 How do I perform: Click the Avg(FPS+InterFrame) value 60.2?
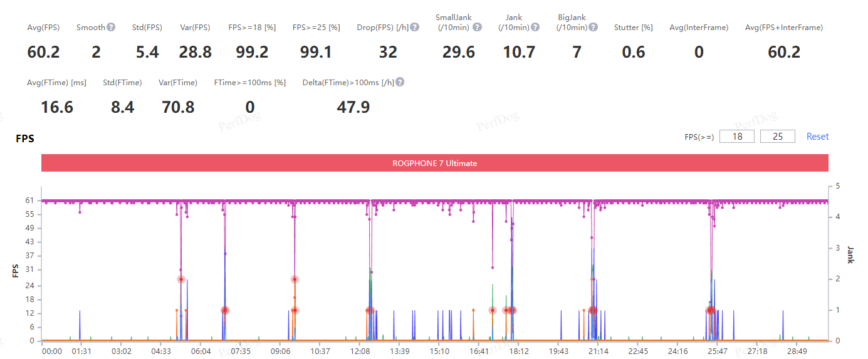coord(784,52)
